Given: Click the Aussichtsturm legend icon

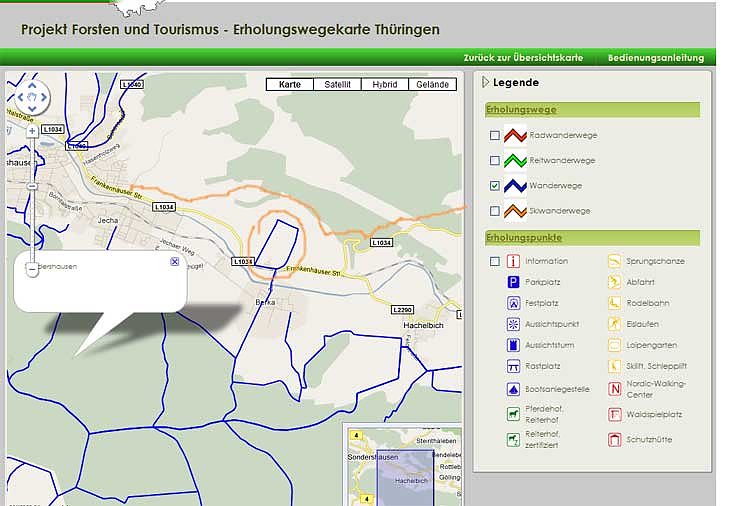Looking at the screenshot, I should [x=514, y=345].
